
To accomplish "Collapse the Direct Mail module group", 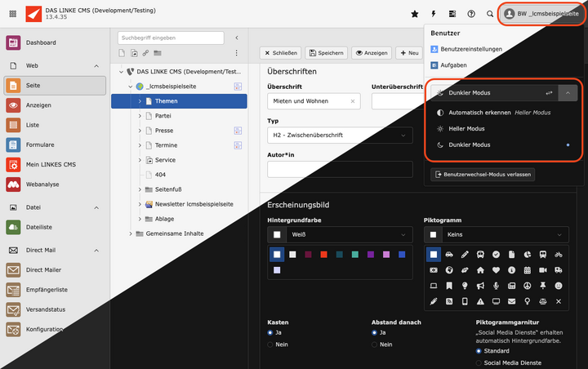I will (96, 251).
